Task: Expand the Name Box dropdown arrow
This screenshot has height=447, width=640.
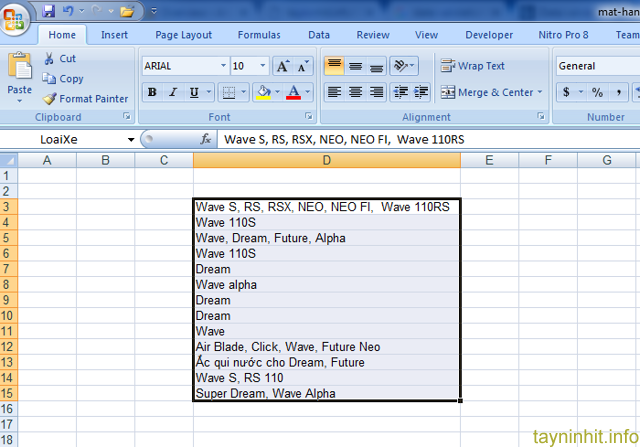Action: pyautogui.click(x=131, y=140)
